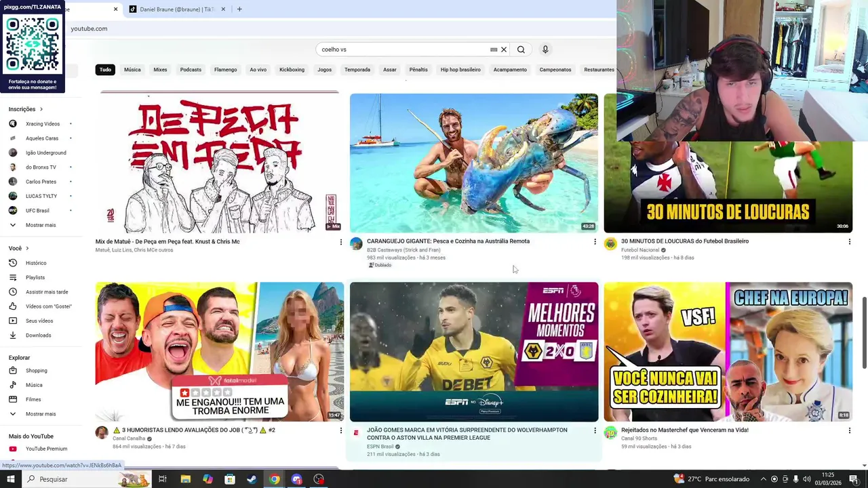
Task: Select the Ao vivo filter chip
Action: click(x=258, y=70)
